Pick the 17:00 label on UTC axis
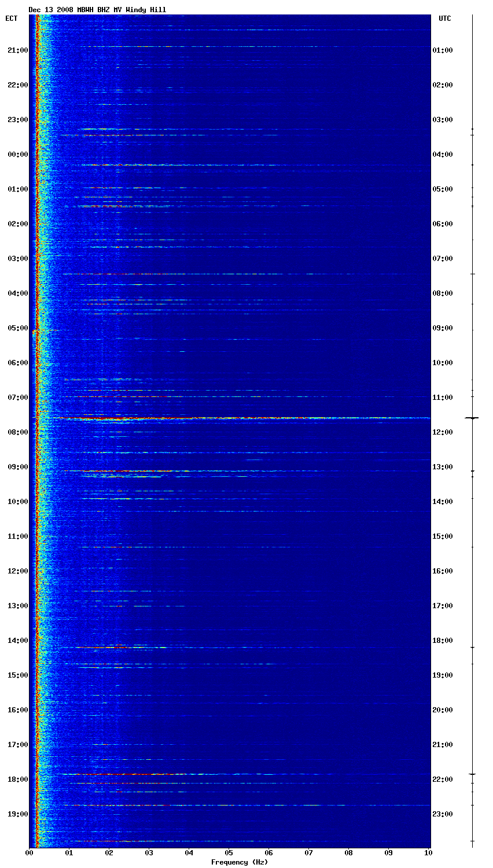 coord(443,606)
